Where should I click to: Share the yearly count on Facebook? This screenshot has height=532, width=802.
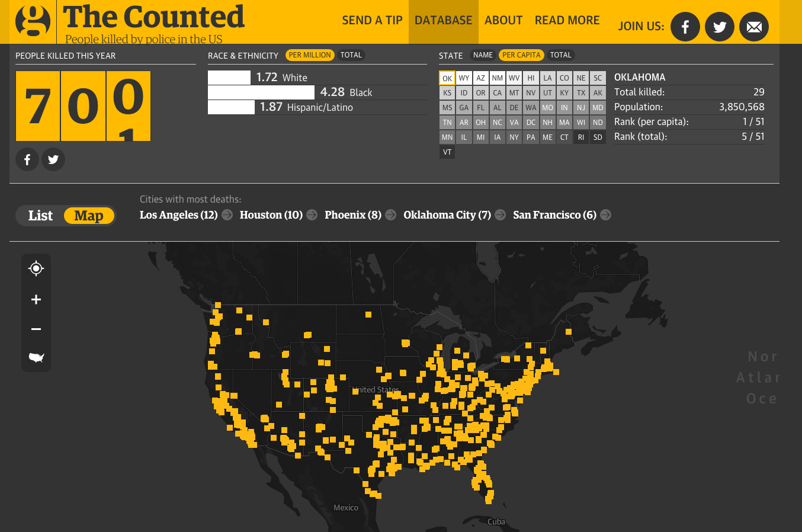point(27,159)
